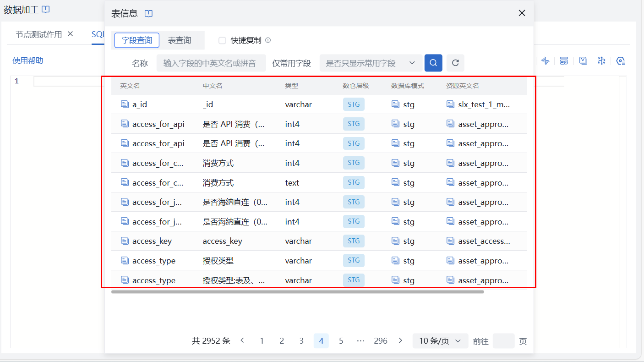Viewport: 644px width, 362px height.
Task: Focus the 前往 page jump input box
Action: coord(503,341)
